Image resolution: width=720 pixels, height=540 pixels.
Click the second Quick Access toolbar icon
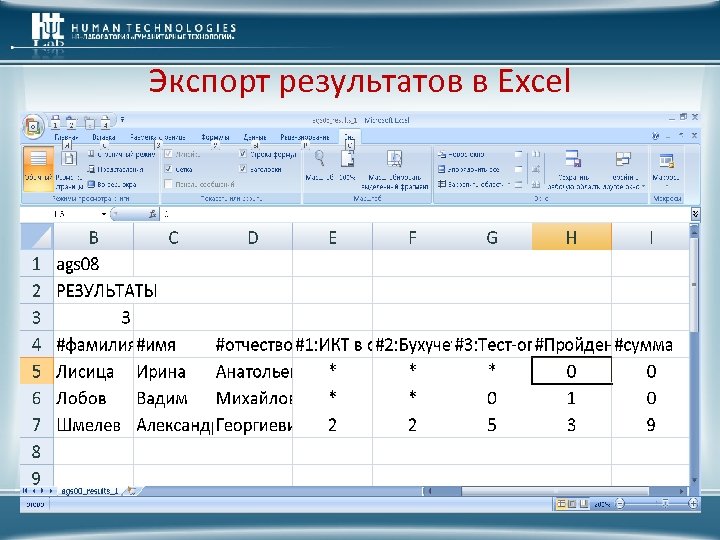pos(71,121)
